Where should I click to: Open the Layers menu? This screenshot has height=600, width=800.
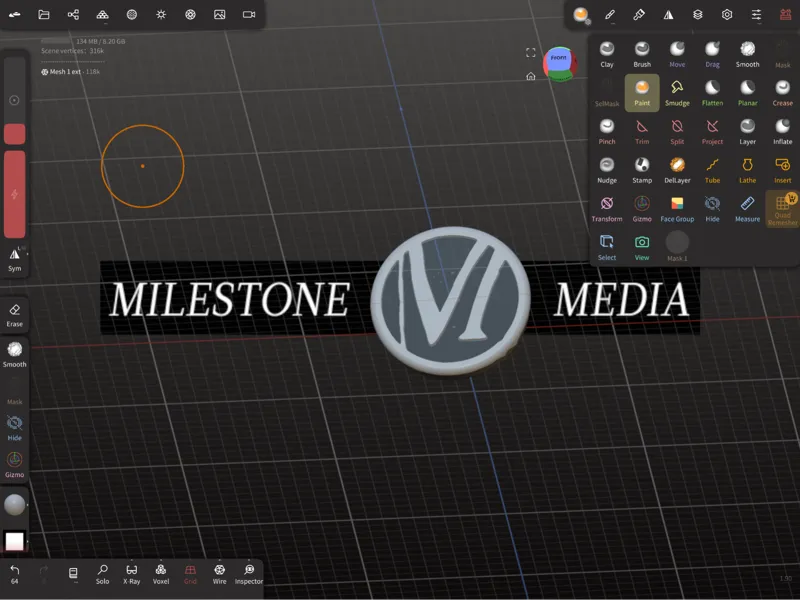click(697, 15)
